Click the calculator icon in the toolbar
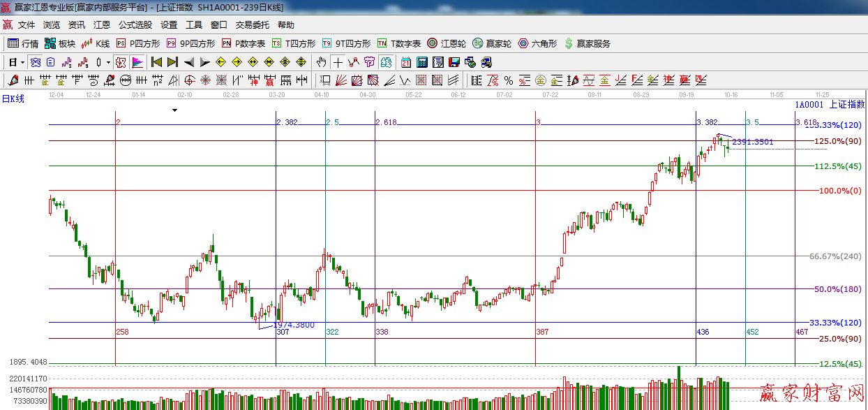Viewport: 868px width, 410px height. click(x=422, y=62)
